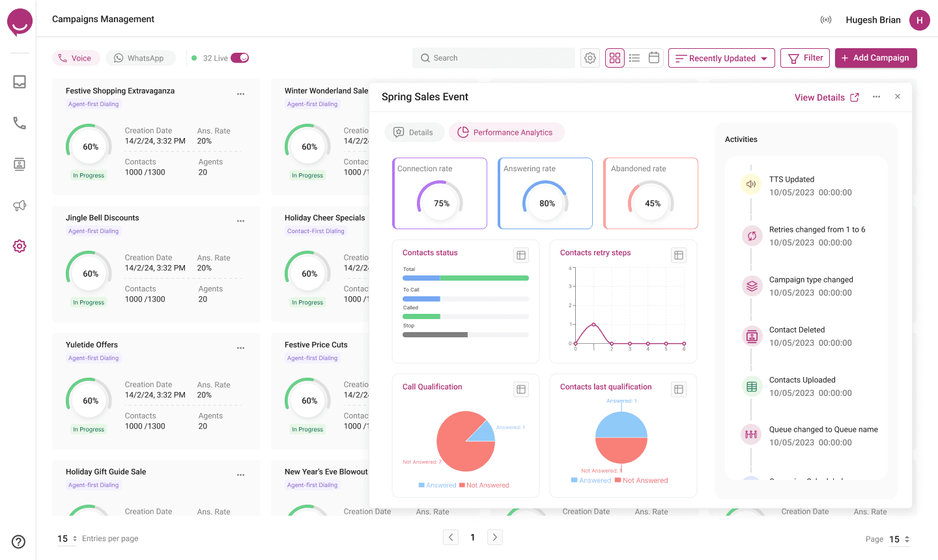Screen dimensions: 938x560
Task: Open Holiday Cheer Specials card title
Action: pos(325,218)
